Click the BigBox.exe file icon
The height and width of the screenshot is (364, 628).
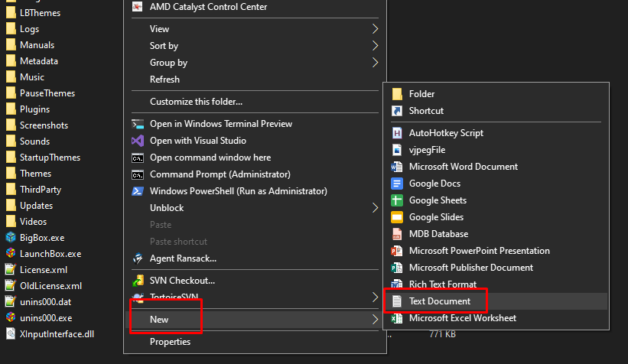[11, 238]
